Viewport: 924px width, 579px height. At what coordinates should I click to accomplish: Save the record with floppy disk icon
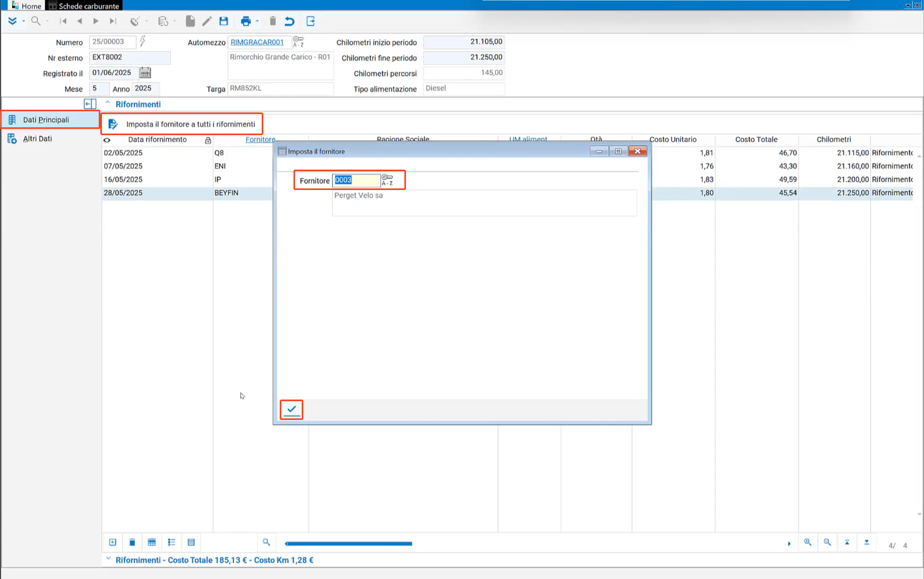coord(224,21)
